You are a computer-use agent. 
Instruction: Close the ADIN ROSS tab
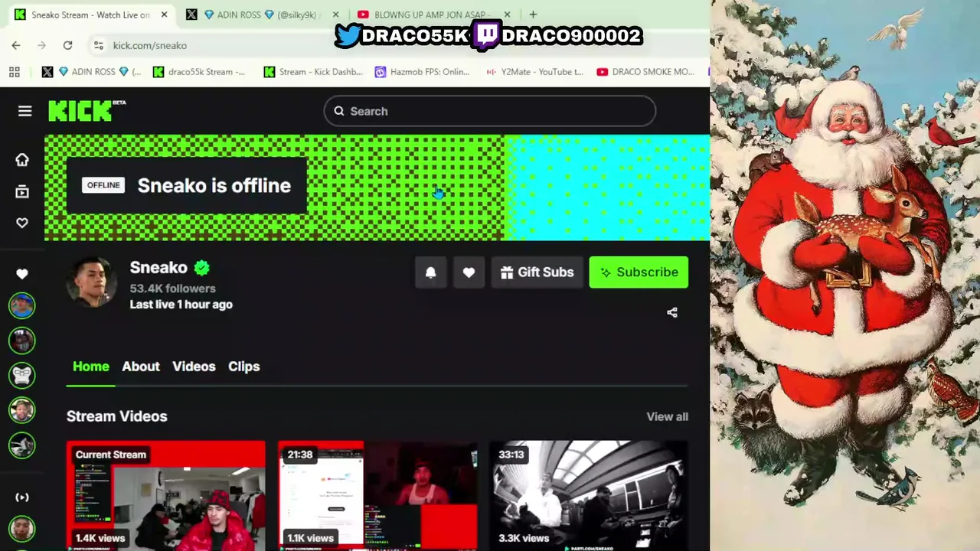[335, 15]
